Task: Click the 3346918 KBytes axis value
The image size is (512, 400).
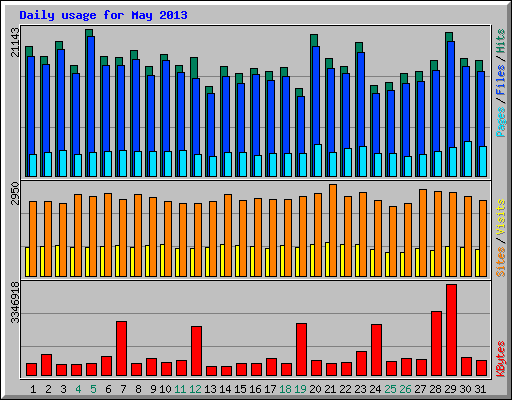Action: tap(15, 302)
